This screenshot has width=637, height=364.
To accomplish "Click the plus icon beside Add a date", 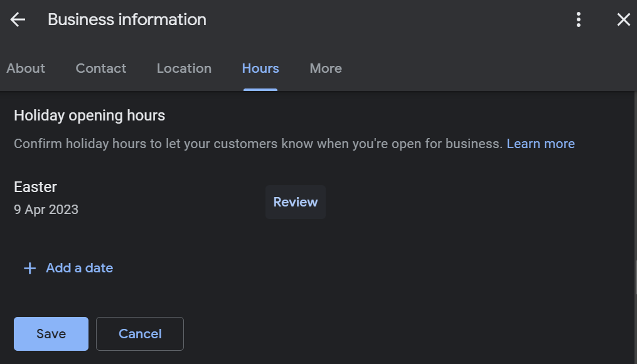I will (29, 268).
